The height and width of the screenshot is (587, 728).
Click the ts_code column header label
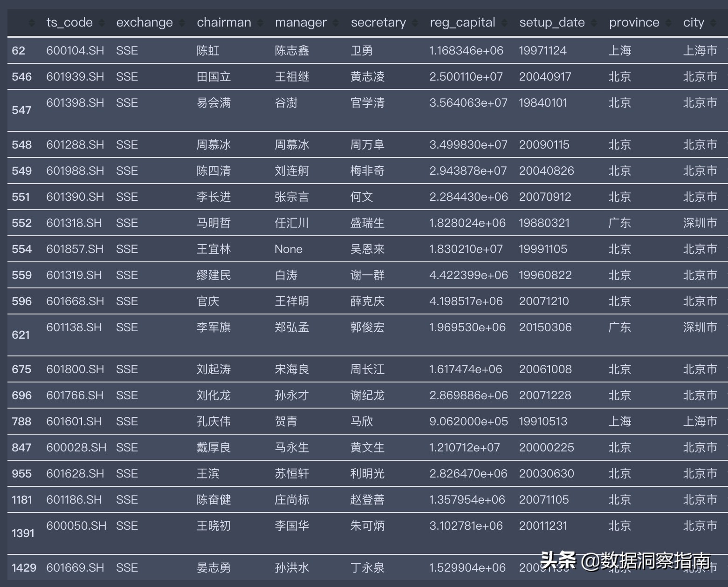(x=69, y=22)
